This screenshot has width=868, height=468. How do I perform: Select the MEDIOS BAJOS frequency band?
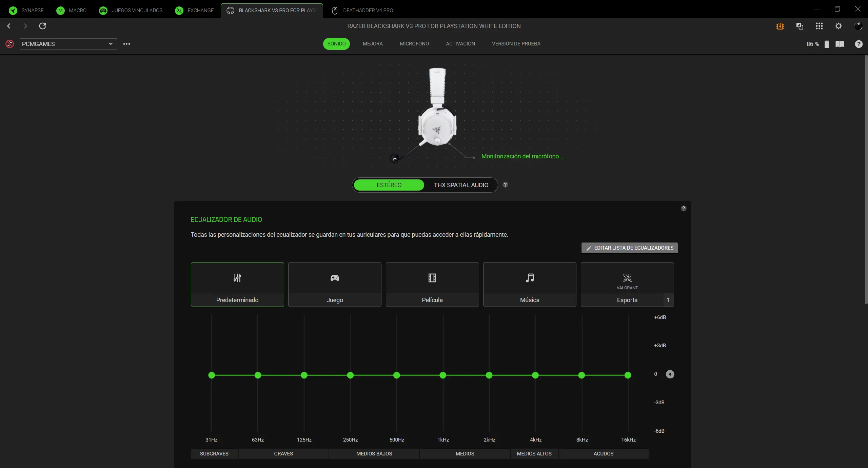(x=374, y=454)
